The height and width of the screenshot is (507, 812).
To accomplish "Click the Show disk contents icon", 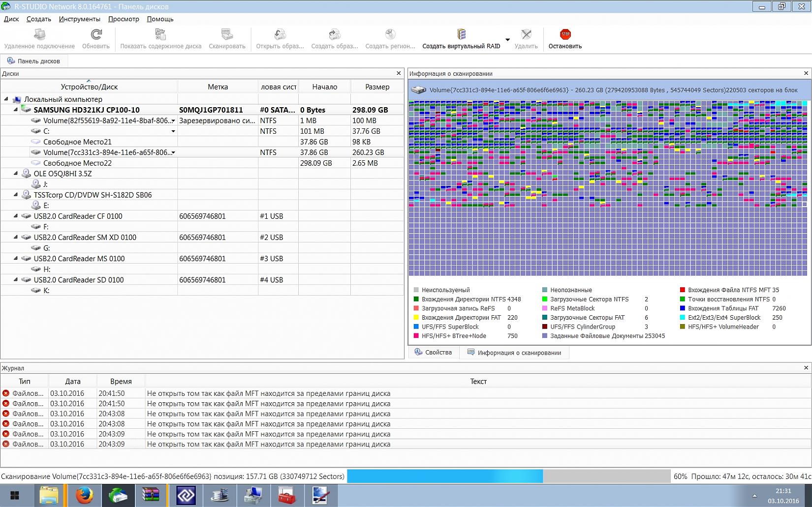I will point(160,34).
